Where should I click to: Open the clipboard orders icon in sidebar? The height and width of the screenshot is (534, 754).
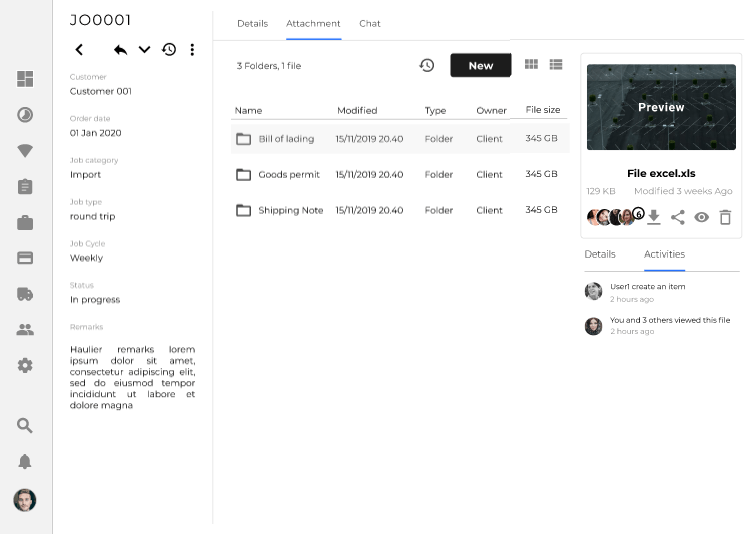(25, 187)
